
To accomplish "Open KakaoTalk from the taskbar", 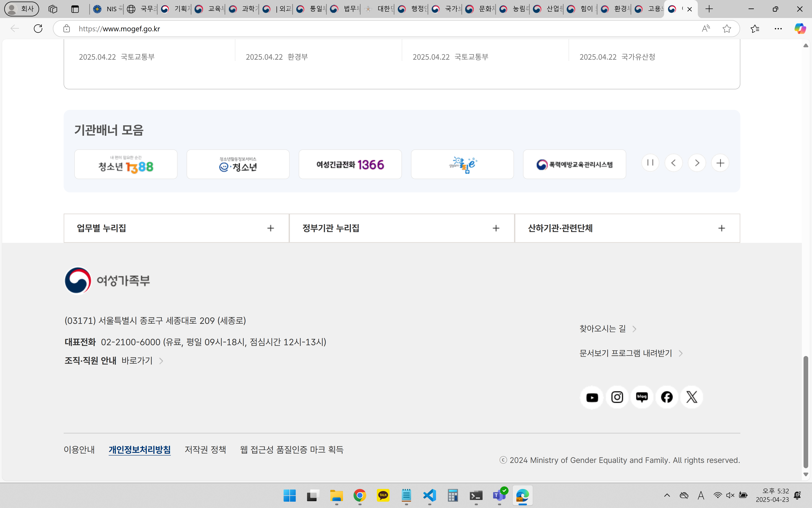I will coord(383,495).
